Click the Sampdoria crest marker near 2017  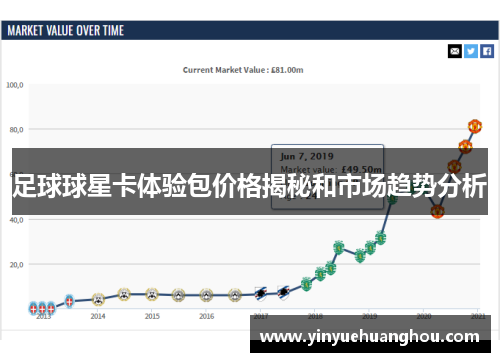pos(261,294)
